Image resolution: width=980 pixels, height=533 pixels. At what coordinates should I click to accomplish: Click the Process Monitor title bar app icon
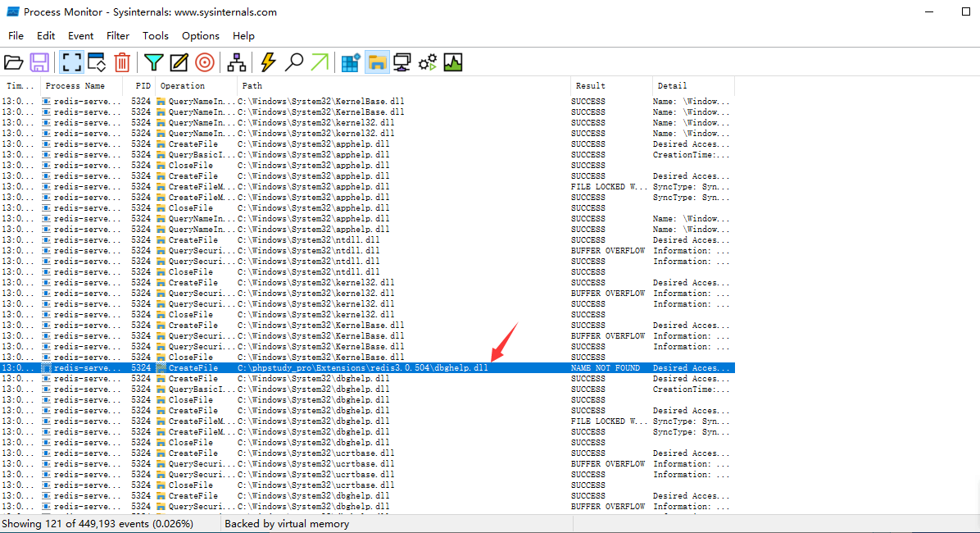12,11
